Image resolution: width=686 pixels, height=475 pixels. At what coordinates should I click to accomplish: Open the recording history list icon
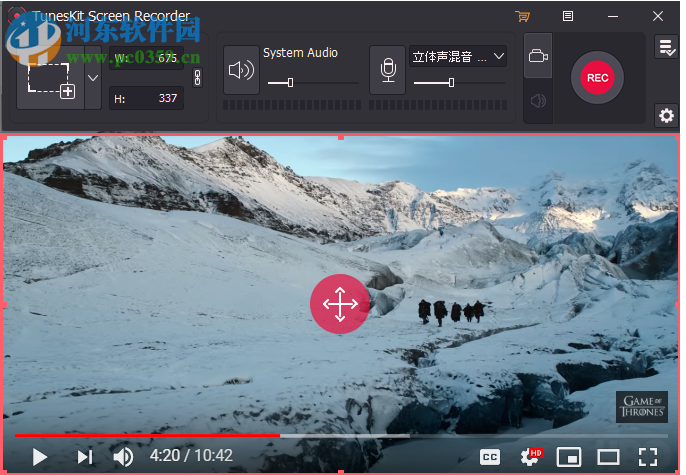click(666, 46)
